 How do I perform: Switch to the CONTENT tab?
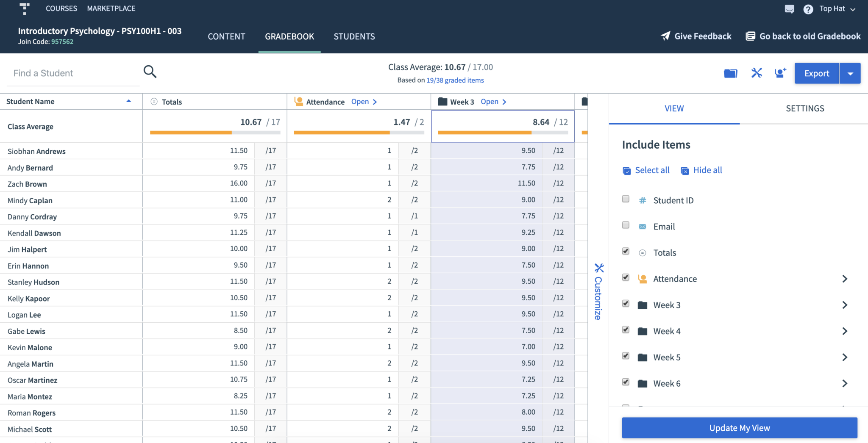pos(226,36)
